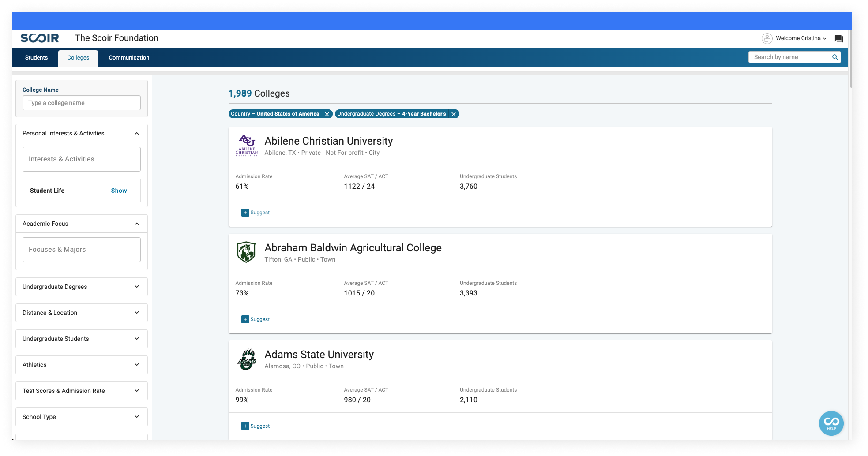Click Abilene's 61% admission rate value

pyautogui.click(x=242, y=187)
